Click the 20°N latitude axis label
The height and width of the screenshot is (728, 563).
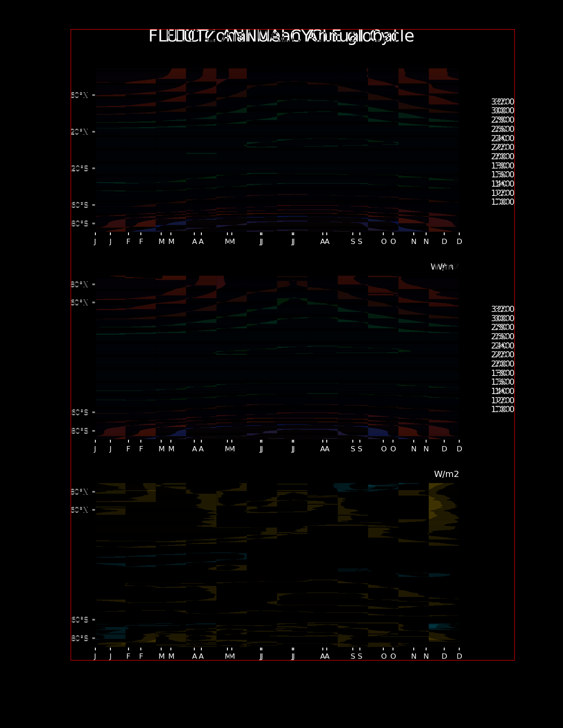tap(79, 132)
